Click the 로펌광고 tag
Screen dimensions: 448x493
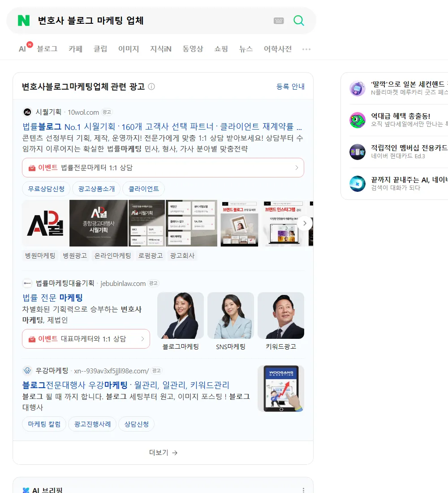[x=151, y=255]
